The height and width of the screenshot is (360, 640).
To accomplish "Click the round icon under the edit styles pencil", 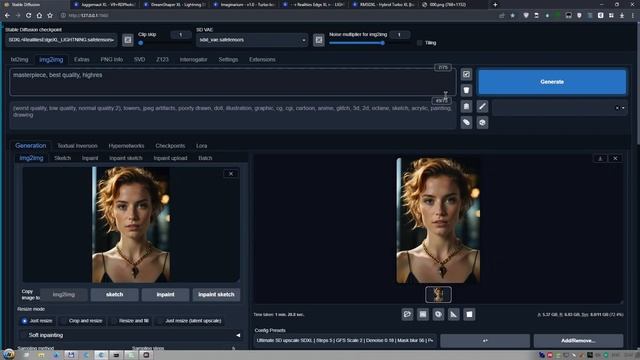I will click(x=482, y=122).
